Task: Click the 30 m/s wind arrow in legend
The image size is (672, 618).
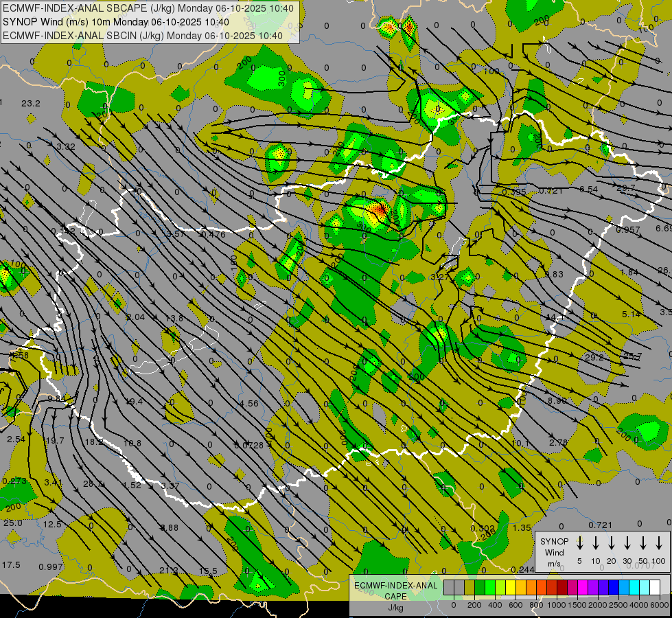Action: [x=627, y=543]
